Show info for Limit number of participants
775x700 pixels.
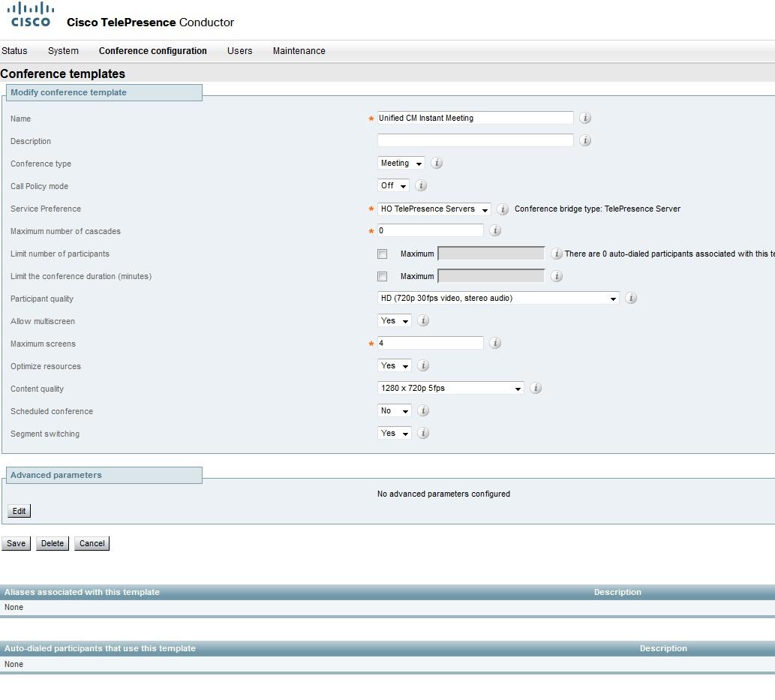point(557,254)
